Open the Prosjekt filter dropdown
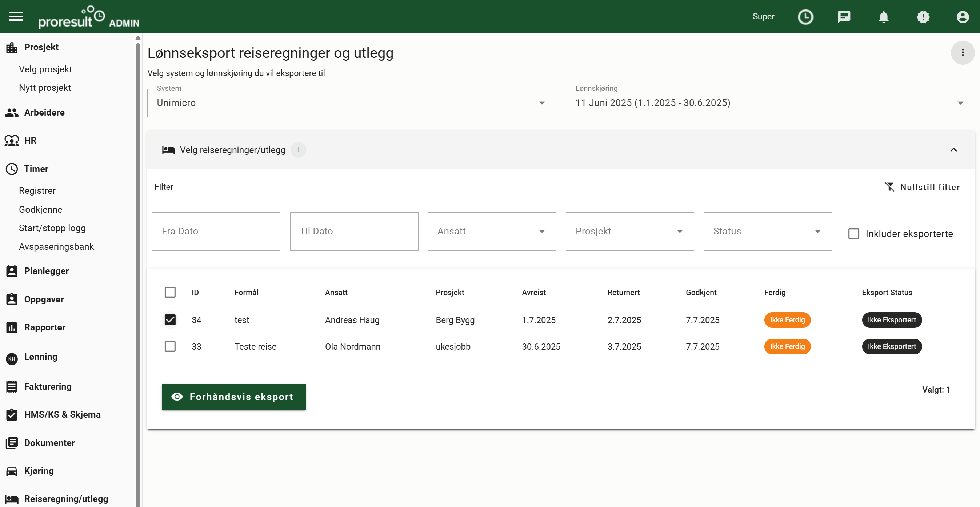 pyautogui.click(x=629, y=231)
